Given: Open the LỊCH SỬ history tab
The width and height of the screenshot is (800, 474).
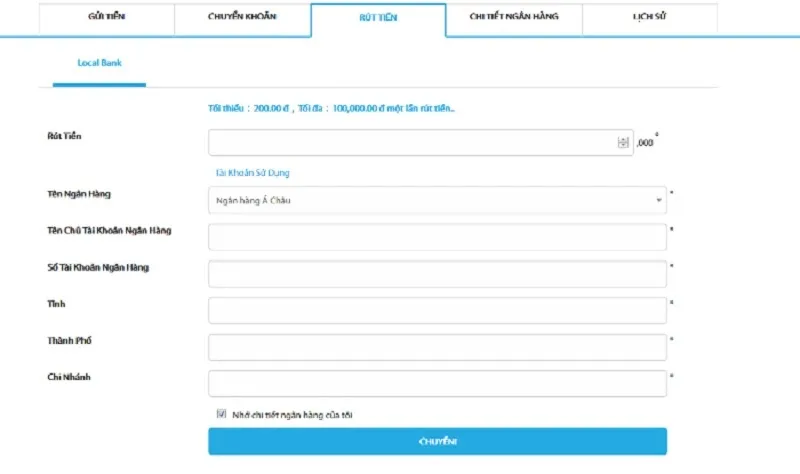Looking at the screenshot, I should [649, 17].
